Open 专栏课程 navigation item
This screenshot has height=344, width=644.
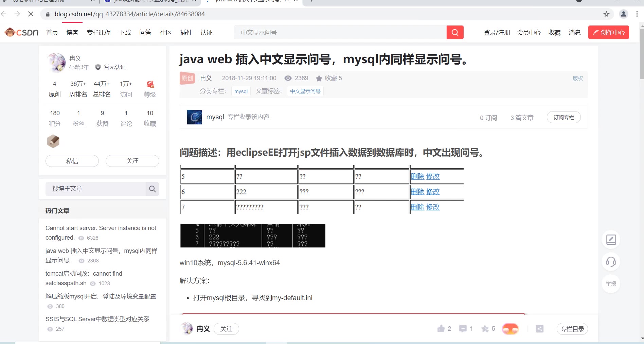coord(99,32)
